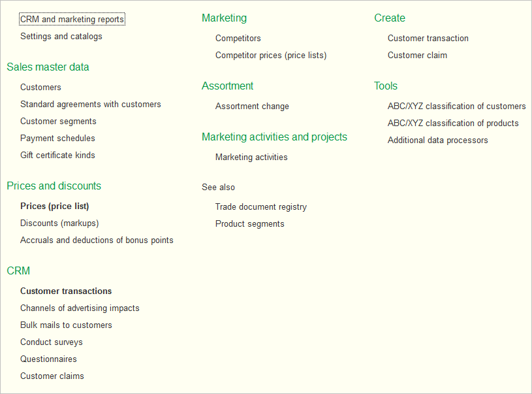
Task: Open Channels of advertising impacts
Action: pyautogui.click(x=80, y=308)
